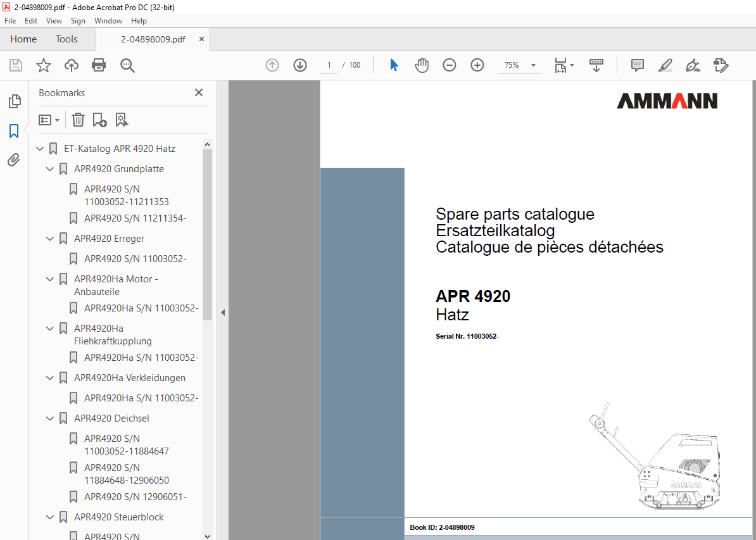The image size is (756, 540).
Task: Close the 2-04898009.pdf tab
Action: (x=201, y=39)
